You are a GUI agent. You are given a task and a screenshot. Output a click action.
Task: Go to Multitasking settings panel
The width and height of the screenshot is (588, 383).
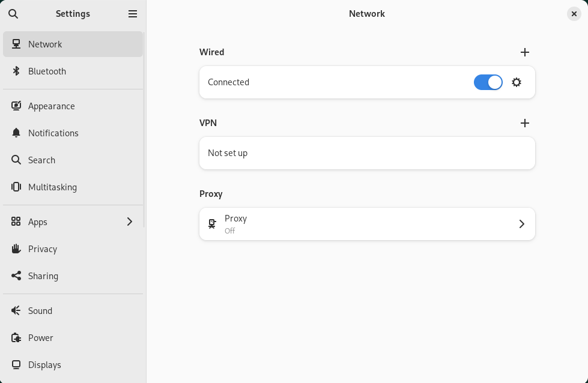tap(52, 187)
